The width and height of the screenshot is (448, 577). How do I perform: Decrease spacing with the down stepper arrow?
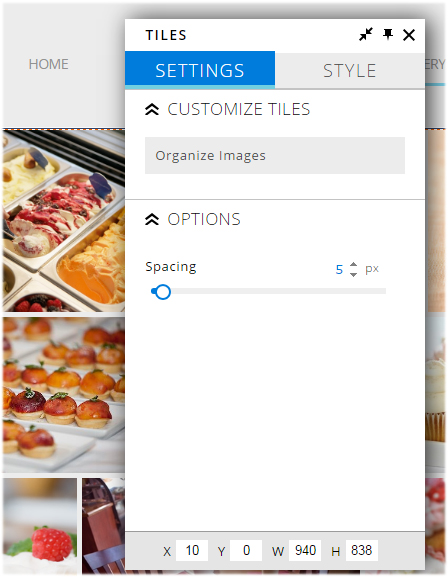(353, 275)
